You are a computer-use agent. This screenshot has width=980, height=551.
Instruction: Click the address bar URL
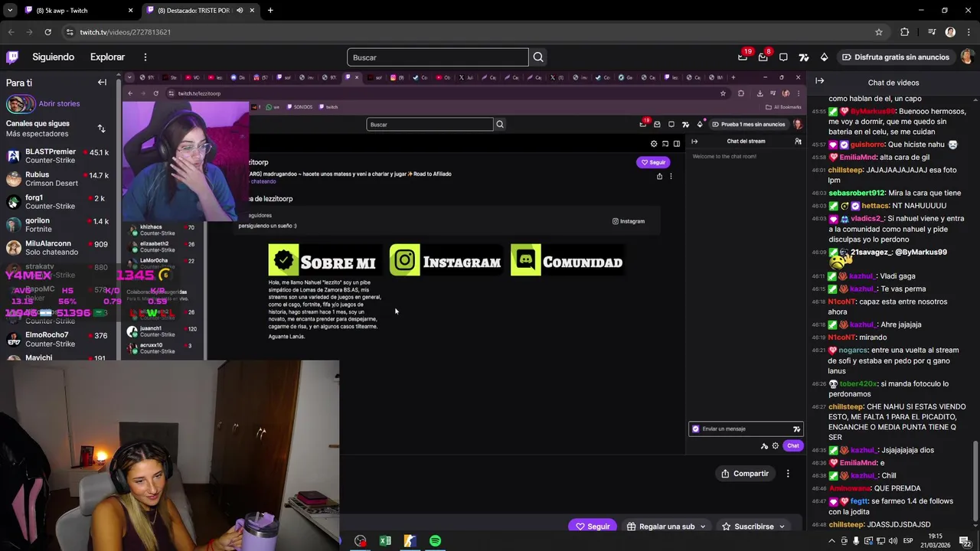pos(126,32)
